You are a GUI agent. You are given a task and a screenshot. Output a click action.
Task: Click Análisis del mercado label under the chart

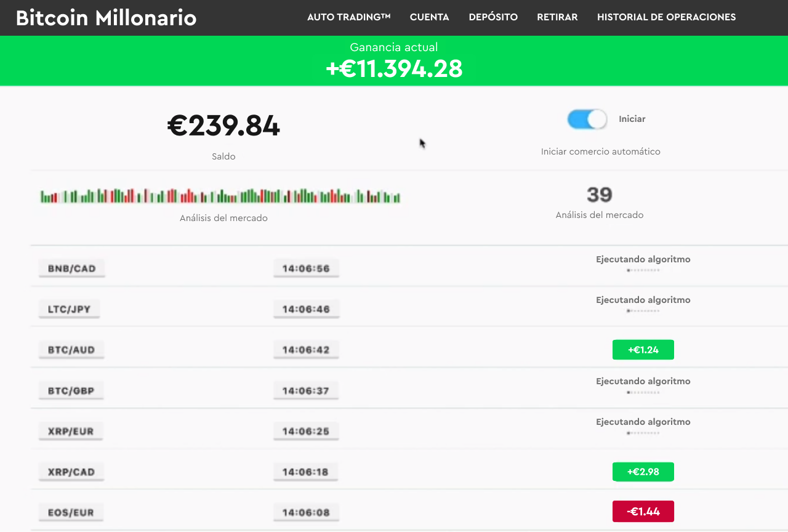[223, 218]
